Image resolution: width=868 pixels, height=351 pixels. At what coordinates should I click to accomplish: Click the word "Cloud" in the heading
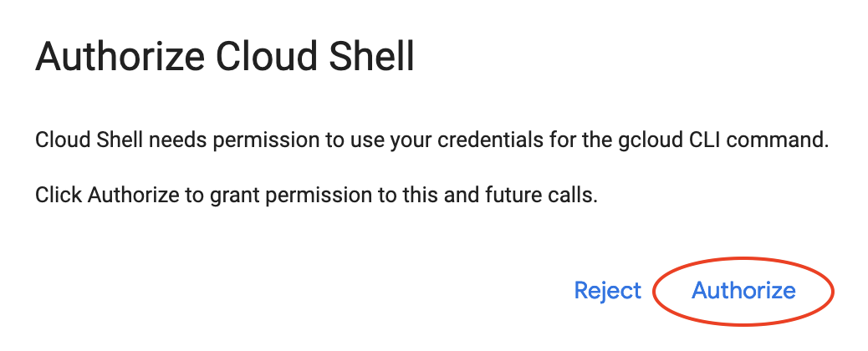(x=265, y=59)
